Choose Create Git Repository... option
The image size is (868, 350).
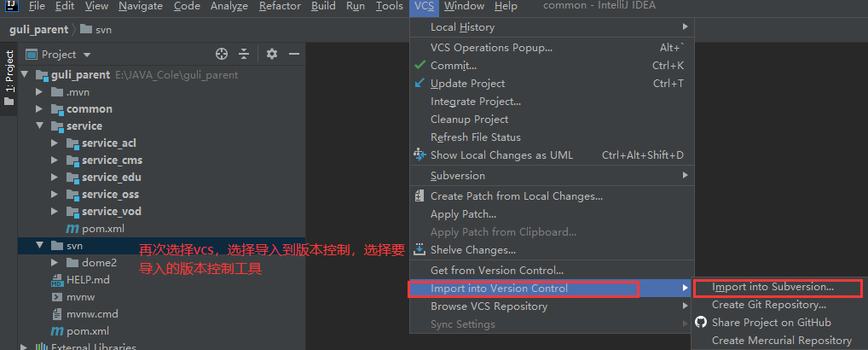(x=769, y=305)
